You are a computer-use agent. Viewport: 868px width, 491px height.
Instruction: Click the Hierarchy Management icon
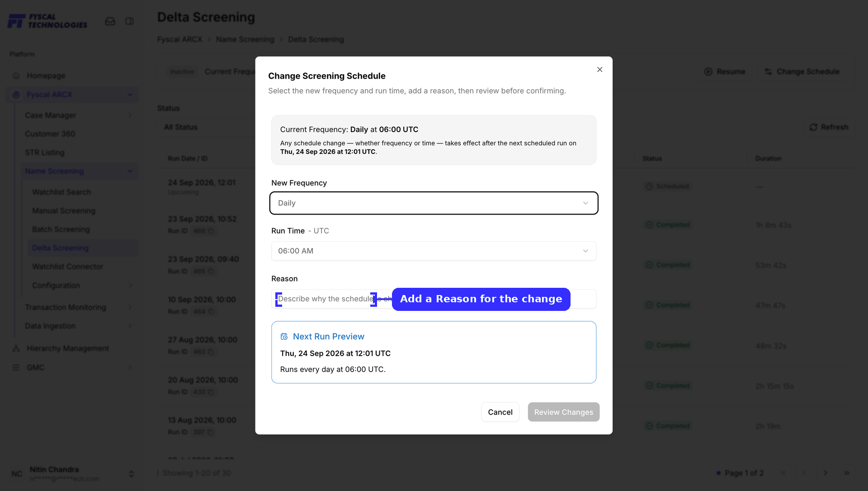tap(16, 348)
